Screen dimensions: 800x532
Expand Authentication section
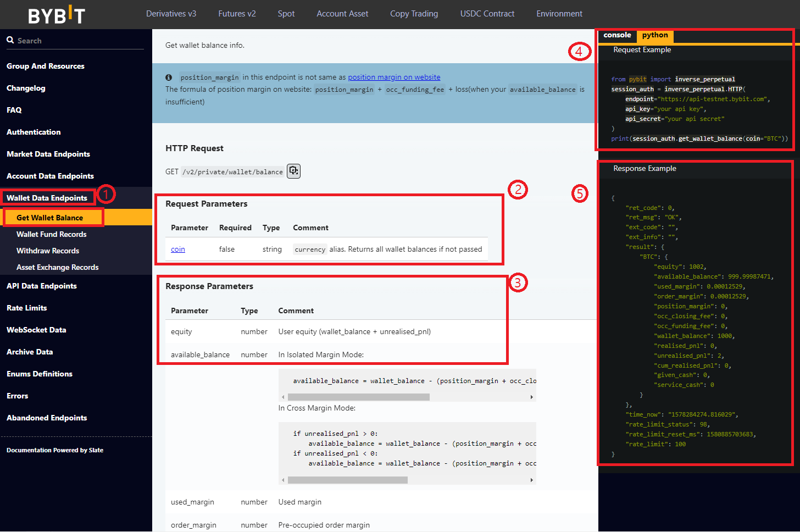[x=34, y=132]
